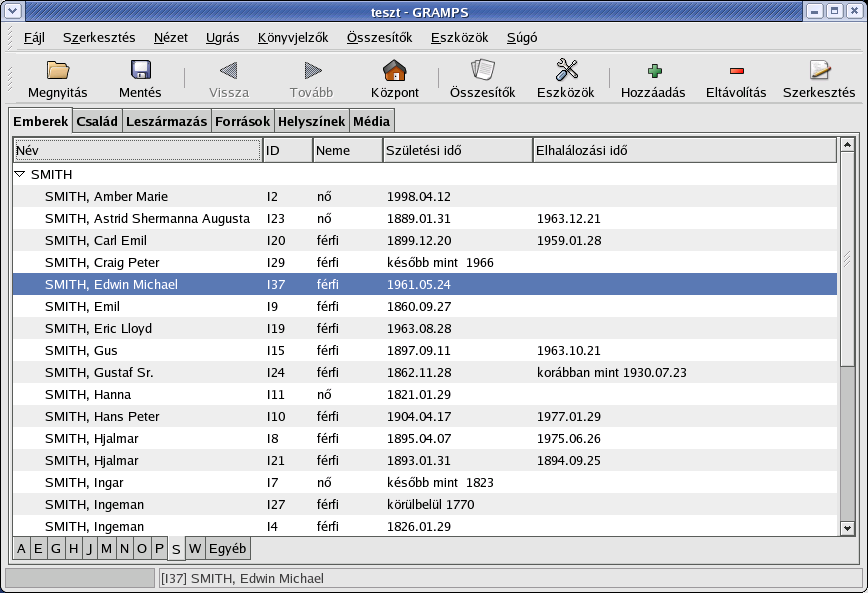Open the Összesítők reports toolbar icon
This screenshot has height=593, width=868.
pos(482,71)
